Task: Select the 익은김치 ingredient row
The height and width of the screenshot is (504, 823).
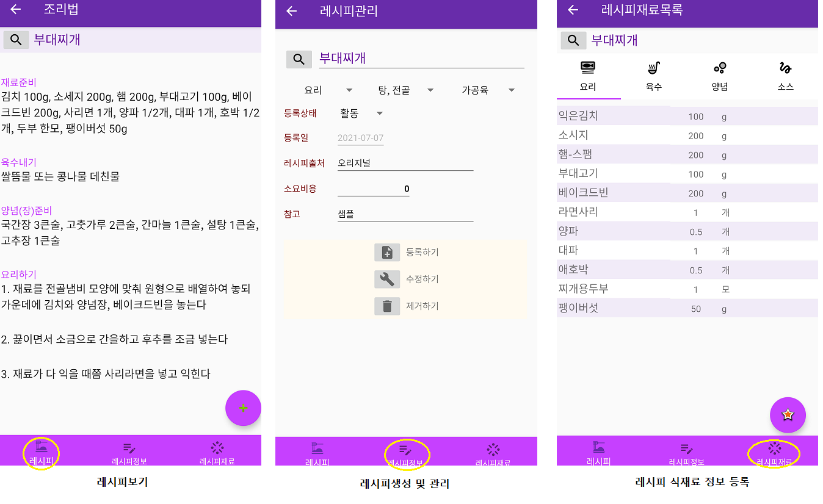Action: tap(687, 116)
